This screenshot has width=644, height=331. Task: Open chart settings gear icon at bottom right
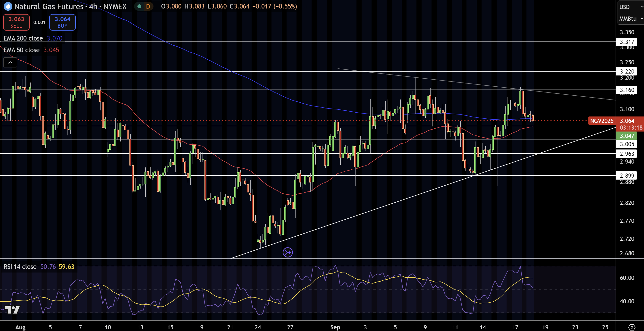click(x=632, y=327)
